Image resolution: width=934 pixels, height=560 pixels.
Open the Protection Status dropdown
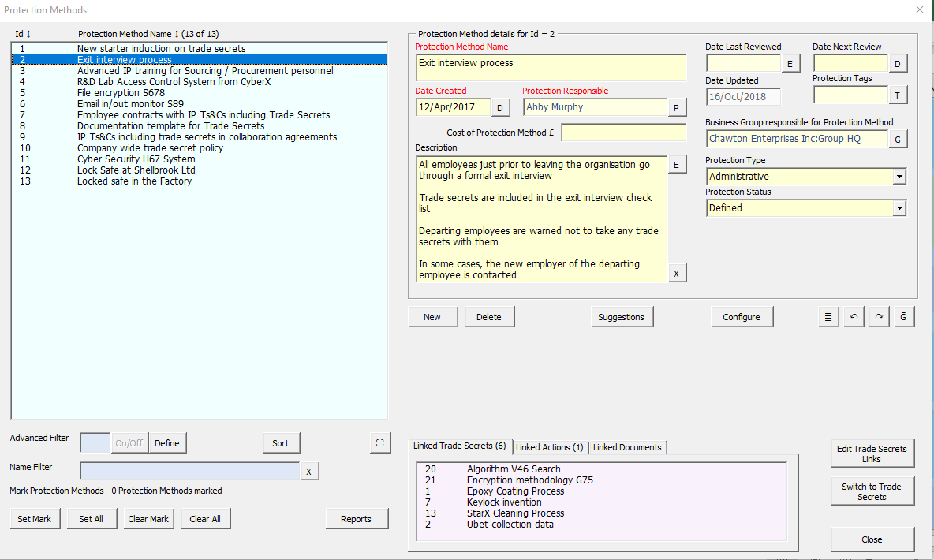[x=899, y=208]
